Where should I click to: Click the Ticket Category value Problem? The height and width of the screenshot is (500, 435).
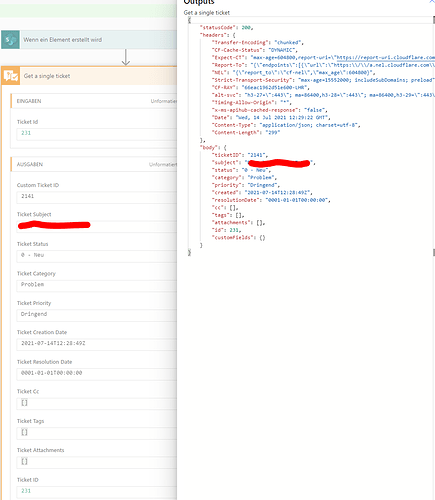32,284
